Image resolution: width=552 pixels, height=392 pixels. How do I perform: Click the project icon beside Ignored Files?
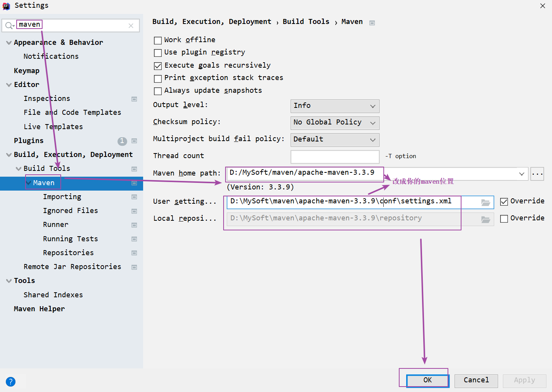[134, 211]
